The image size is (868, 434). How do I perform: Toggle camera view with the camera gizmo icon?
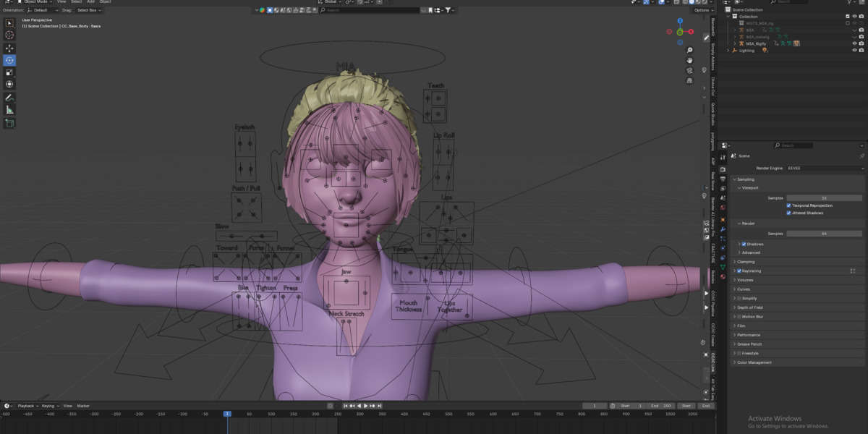(x=689, y=70)
